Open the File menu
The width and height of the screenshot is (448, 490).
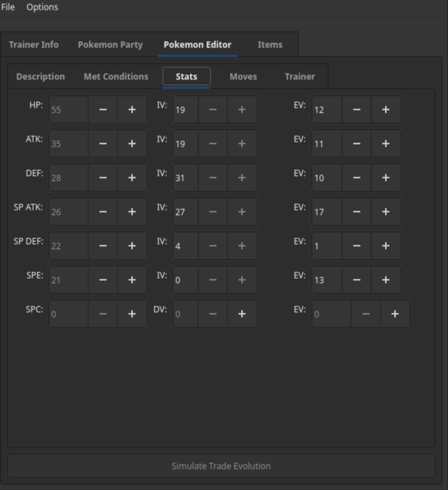[x=8, y=7]
